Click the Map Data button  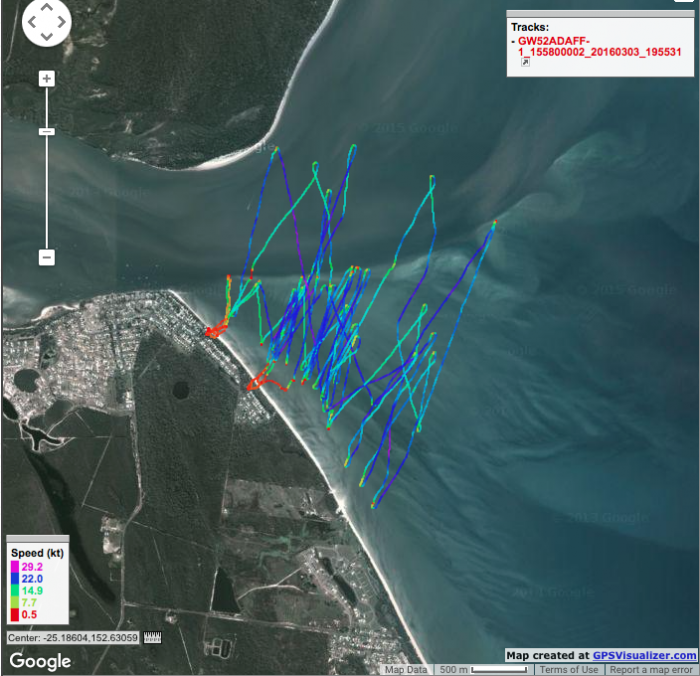406,669
